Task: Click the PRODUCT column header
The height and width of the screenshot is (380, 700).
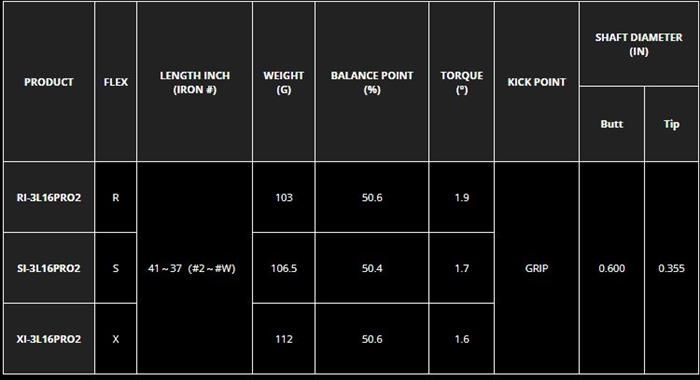Action: click(x=49, y=82)
